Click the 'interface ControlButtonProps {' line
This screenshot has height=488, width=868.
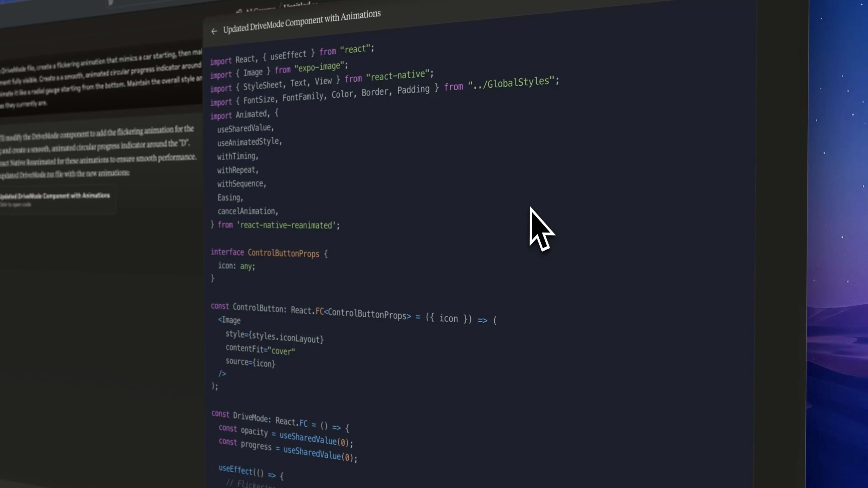(x=269, y=253)
